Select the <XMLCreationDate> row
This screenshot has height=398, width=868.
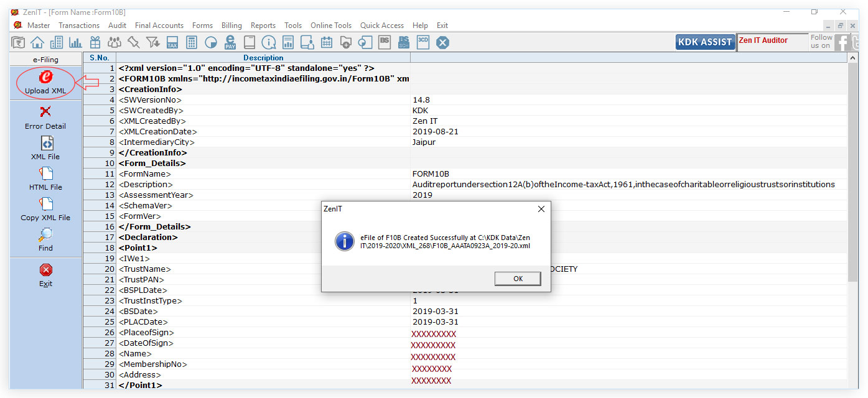pos(465,131)
